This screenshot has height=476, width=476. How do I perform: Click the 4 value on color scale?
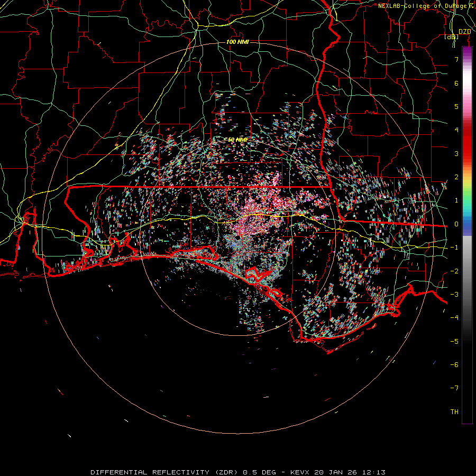(456, 130)
